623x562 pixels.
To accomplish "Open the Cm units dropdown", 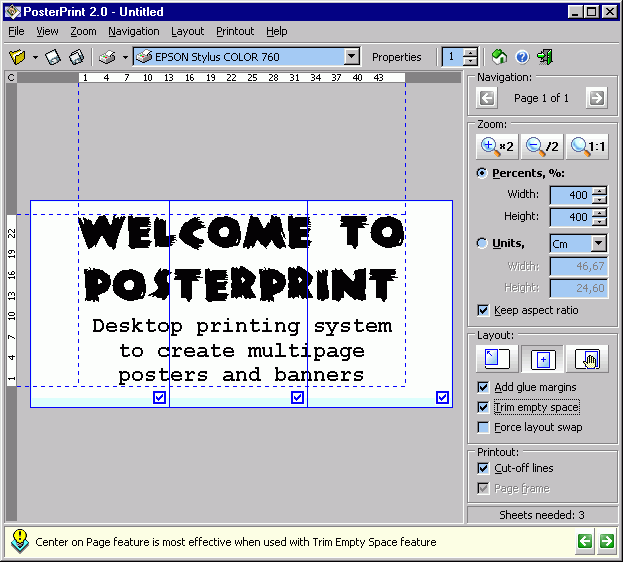I will pyautogui.click(x=598, y=243).
